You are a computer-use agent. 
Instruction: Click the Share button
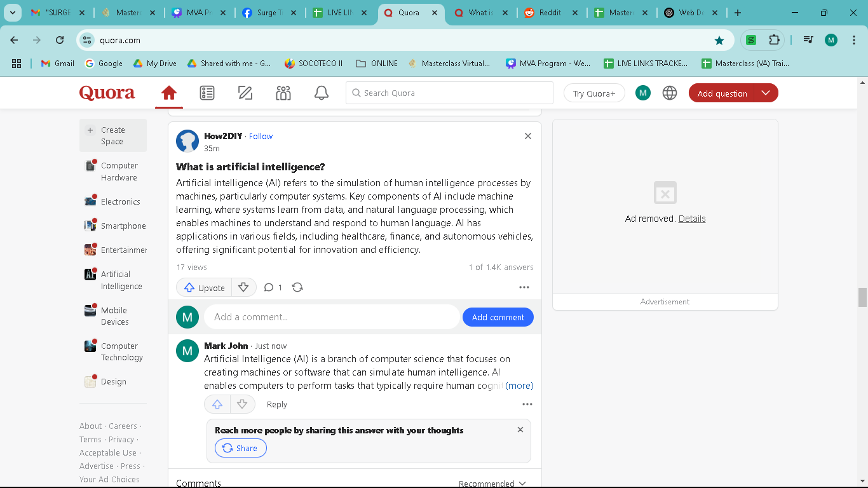(241, 448)
